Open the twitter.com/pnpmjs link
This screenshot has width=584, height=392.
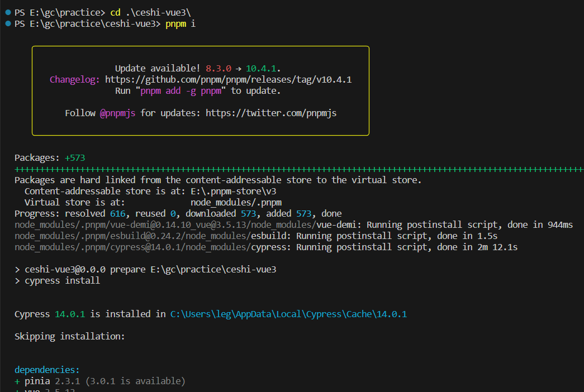tap(271, 113)
